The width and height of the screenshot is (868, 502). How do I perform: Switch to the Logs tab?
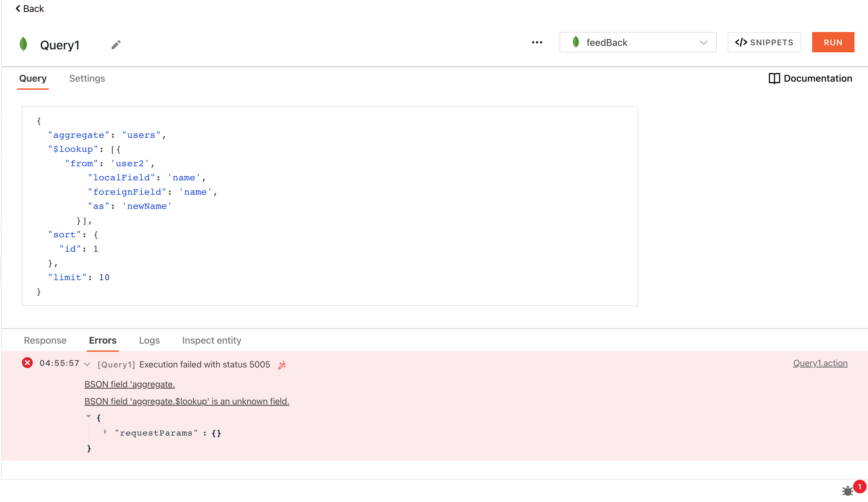point(149,341)
